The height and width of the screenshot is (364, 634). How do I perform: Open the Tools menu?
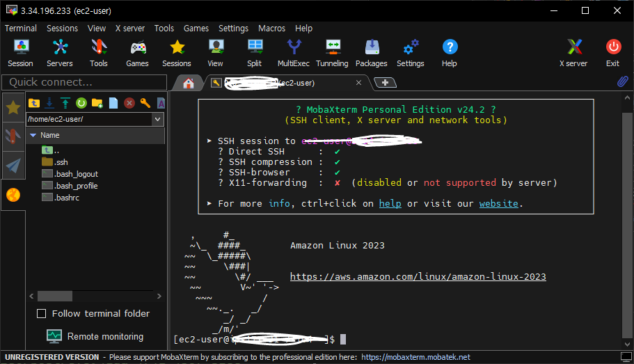click(x=164, y=29)
